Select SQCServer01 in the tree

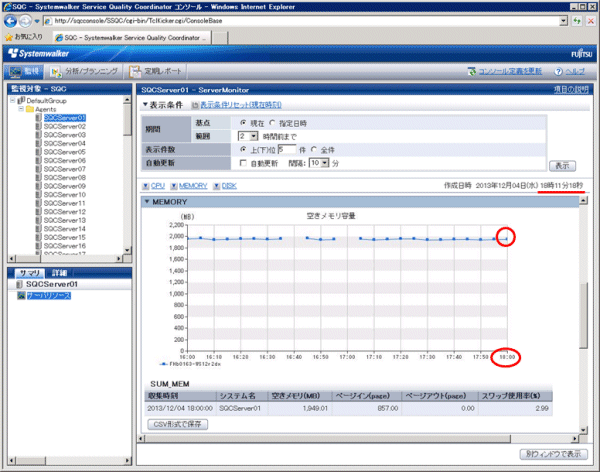click(65, 118)
